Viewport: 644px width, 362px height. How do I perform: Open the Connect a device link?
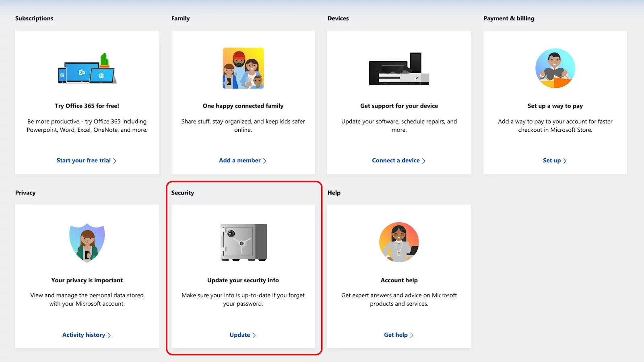click(398, 160)
